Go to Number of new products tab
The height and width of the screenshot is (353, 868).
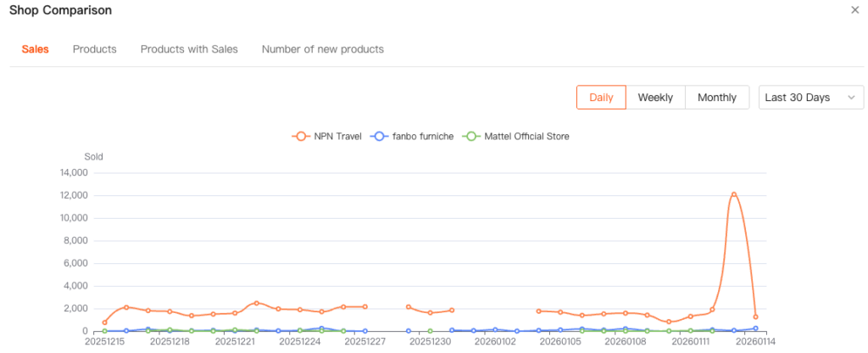click(x=323, y=49)
